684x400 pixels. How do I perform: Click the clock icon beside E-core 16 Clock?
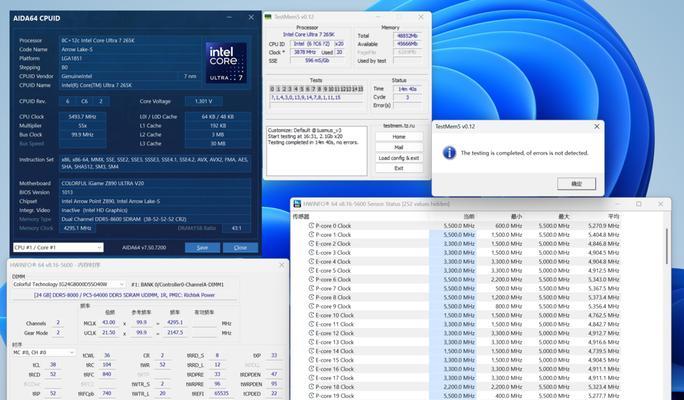point(311,369)
